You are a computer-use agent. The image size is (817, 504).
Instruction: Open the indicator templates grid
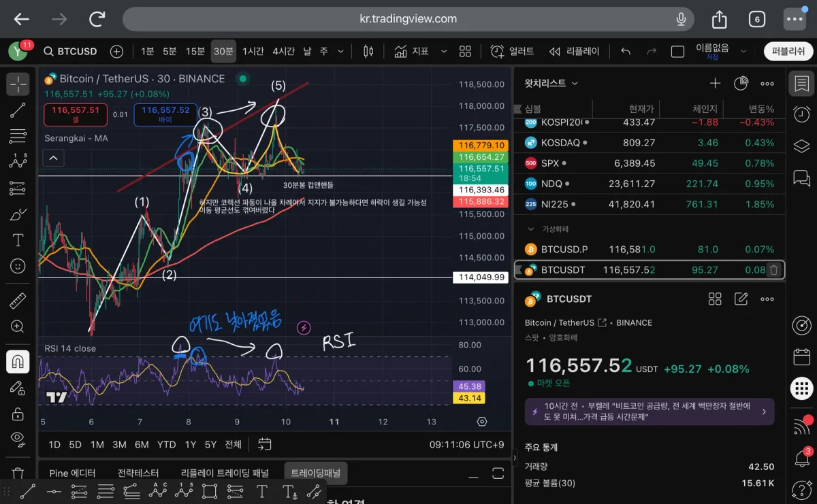pos(465,51)
